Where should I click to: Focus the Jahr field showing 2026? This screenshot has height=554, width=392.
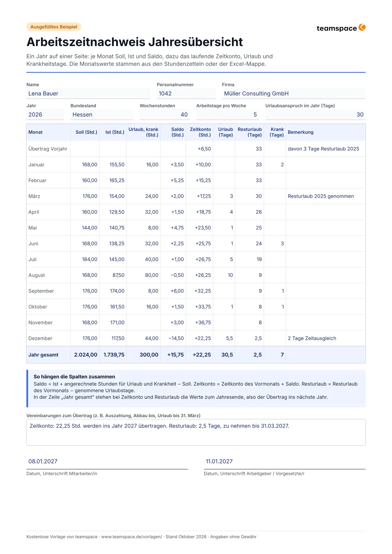click(45, 115)
